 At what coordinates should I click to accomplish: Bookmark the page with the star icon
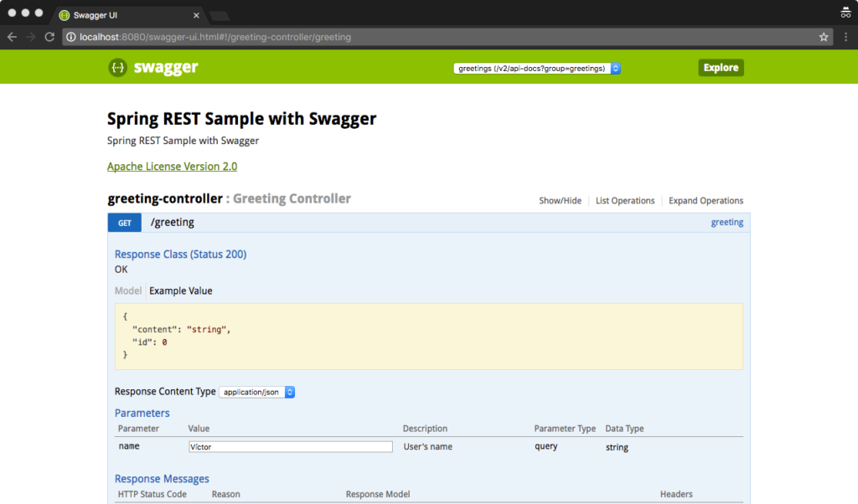pyautogui.click(x=824, y=37)
